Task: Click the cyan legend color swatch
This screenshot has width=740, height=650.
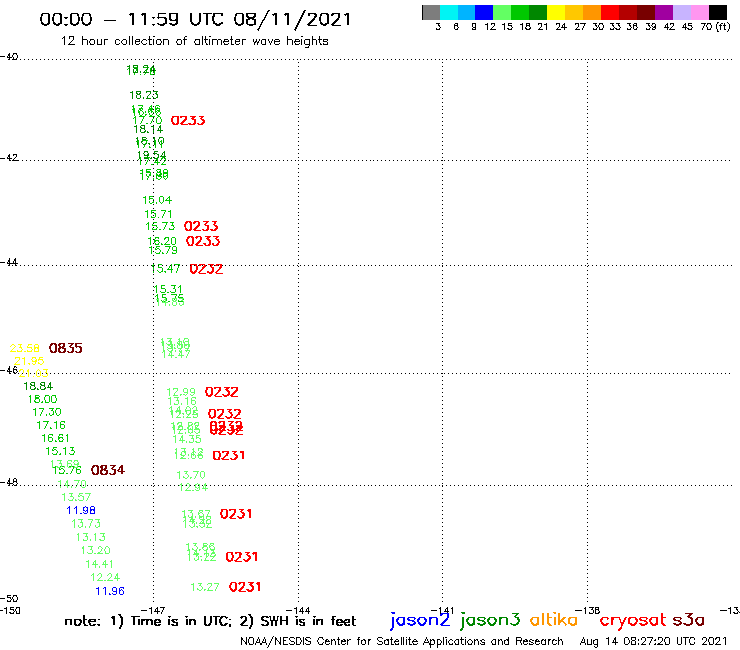Action: click(449, 12)
